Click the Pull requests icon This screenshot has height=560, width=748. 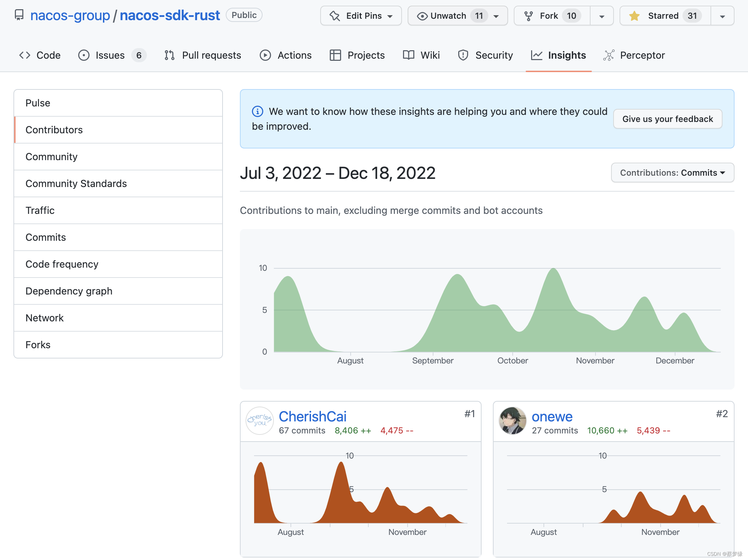tap(169, 55)
